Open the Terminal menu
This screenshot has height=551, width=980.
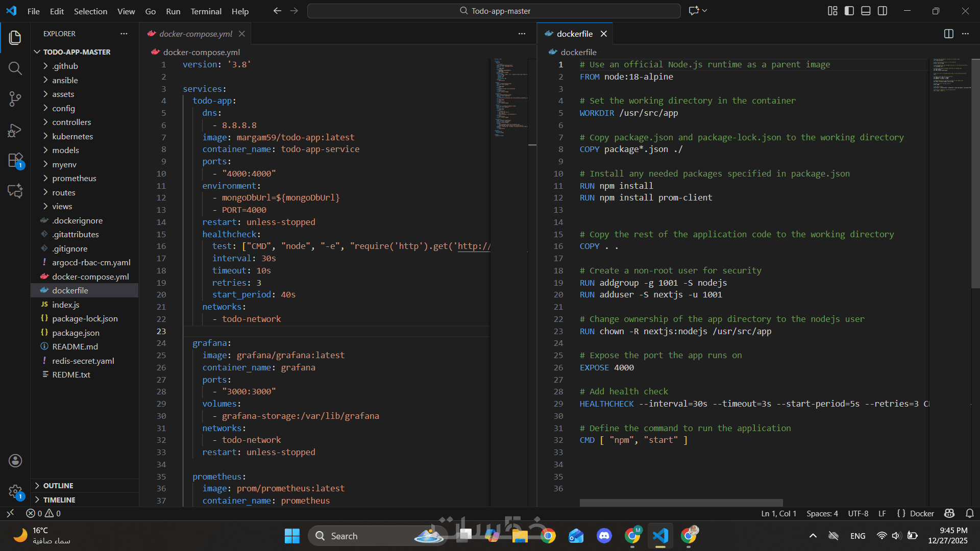pyautogui.click(x=206, y=11)
